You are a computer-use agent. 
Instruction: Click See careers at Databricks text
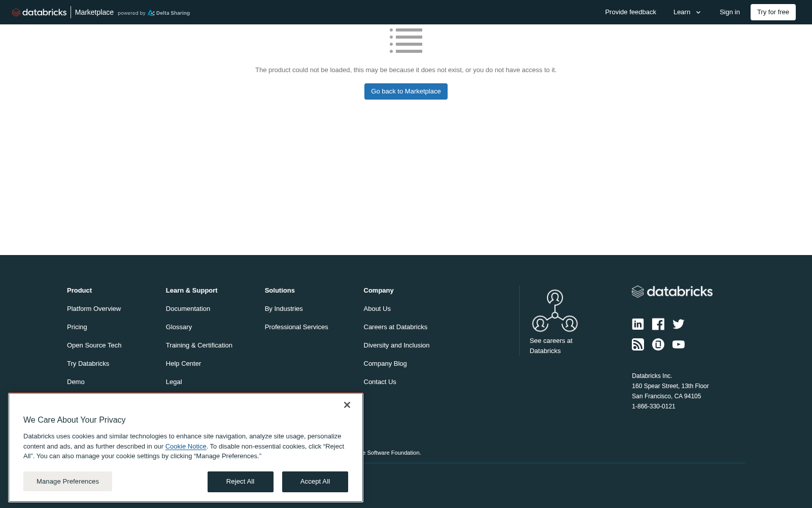(x=551, y=346)
